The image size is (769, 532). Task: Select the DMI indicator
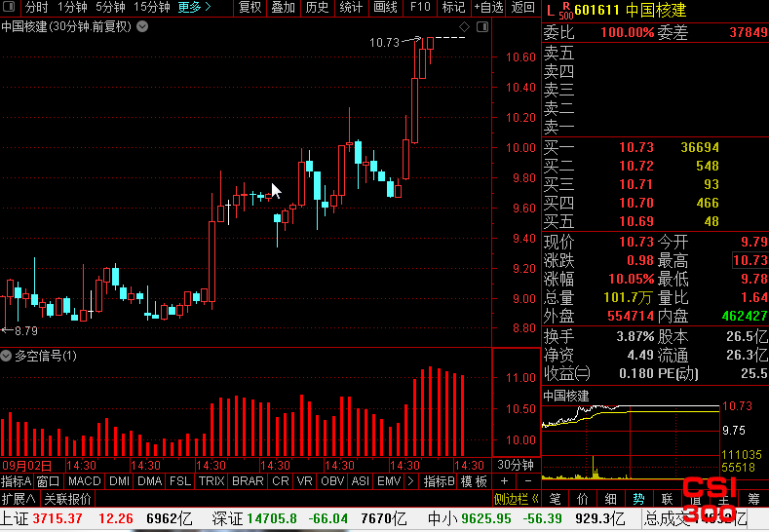[x=119, y=481]
